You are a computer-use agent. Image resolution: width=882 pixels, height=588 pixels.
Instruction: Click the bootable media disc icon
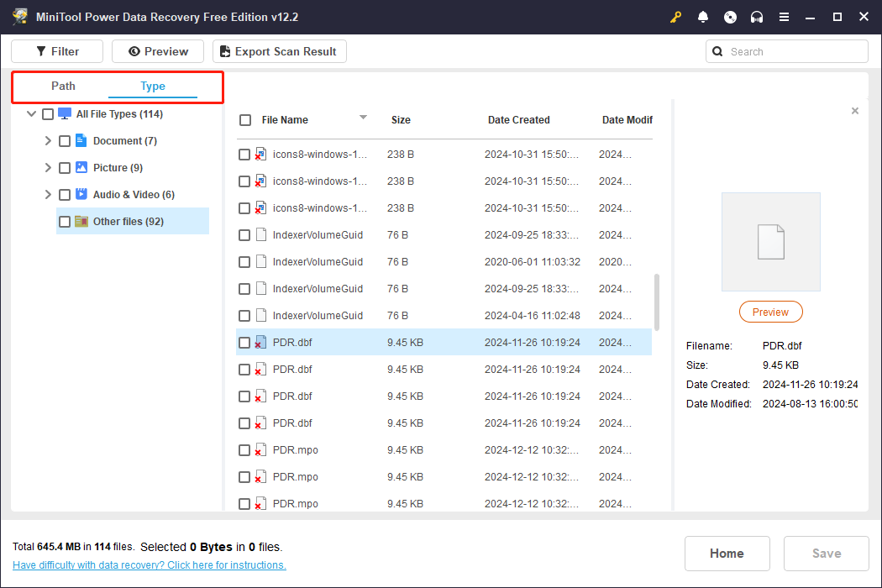[730, 17]
